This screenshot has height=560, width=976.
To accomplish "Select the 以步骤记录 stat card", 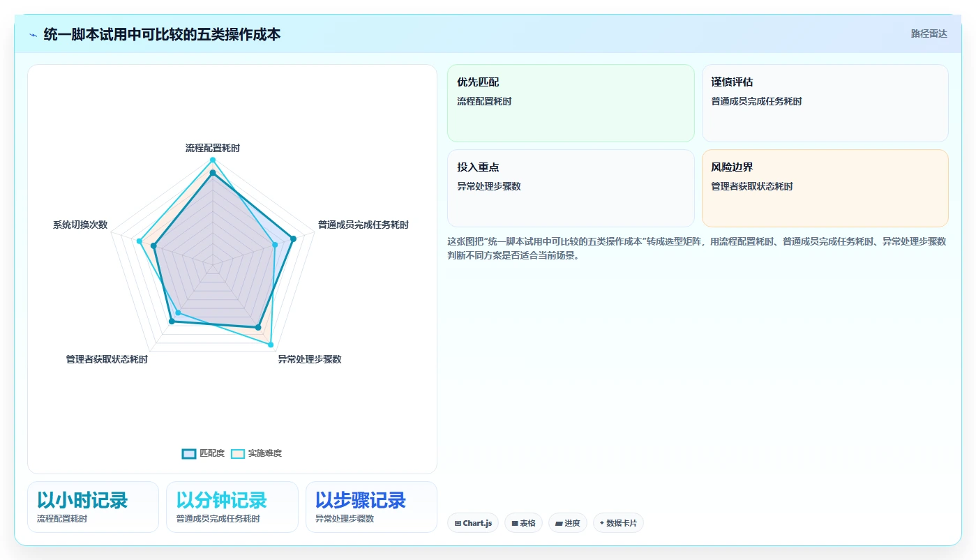I will coord(371,507).
